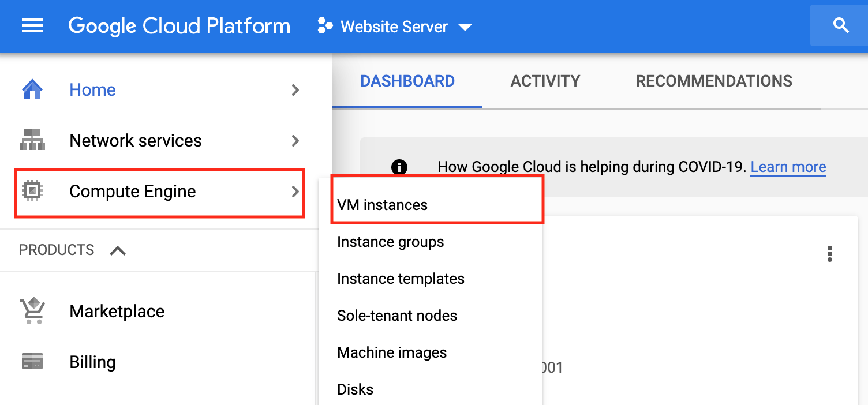Click the Network services icon
Viewport: 868px width, 405px height.
point(32,140)
